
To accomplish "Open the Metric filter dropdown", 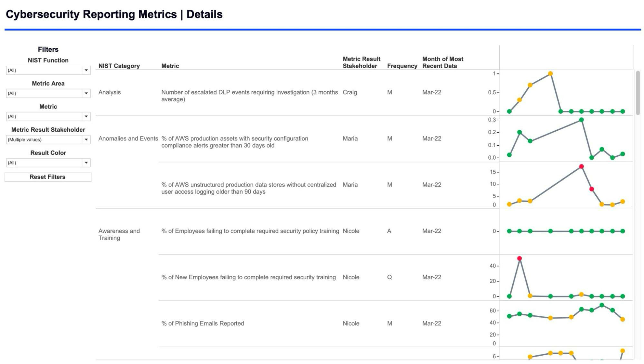I will [48, 117].
